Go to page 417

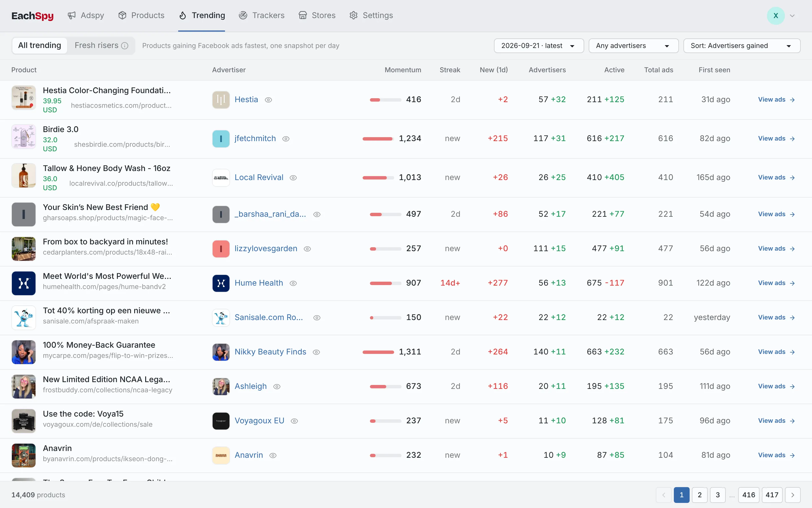[x=772, y=495]
